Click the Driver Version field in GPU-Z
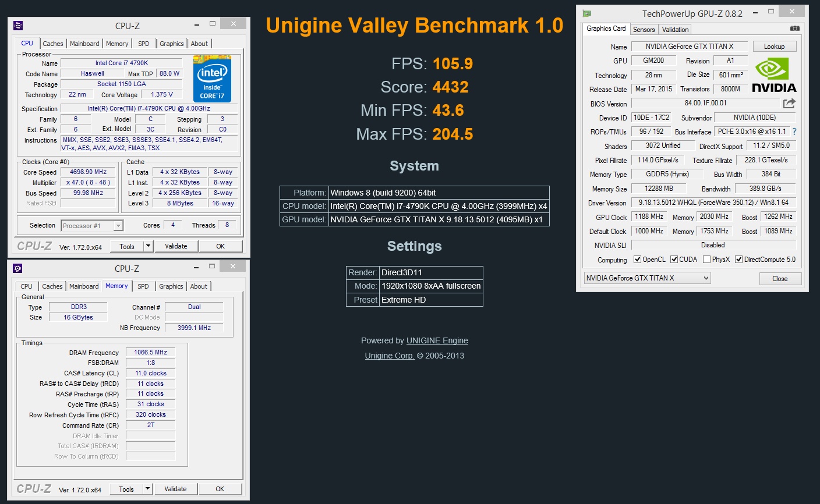This screenshot has width=820, height=504. click(713, 203)
